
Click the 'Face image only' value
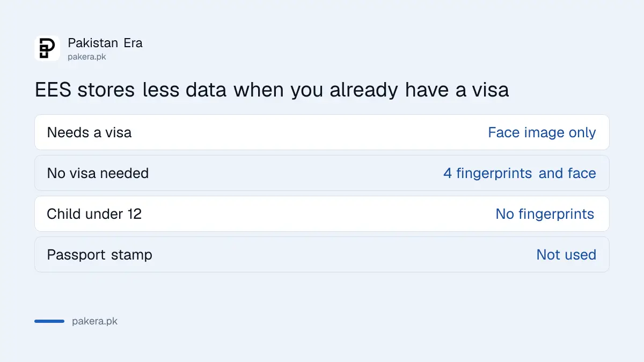(x=542, y=132)
